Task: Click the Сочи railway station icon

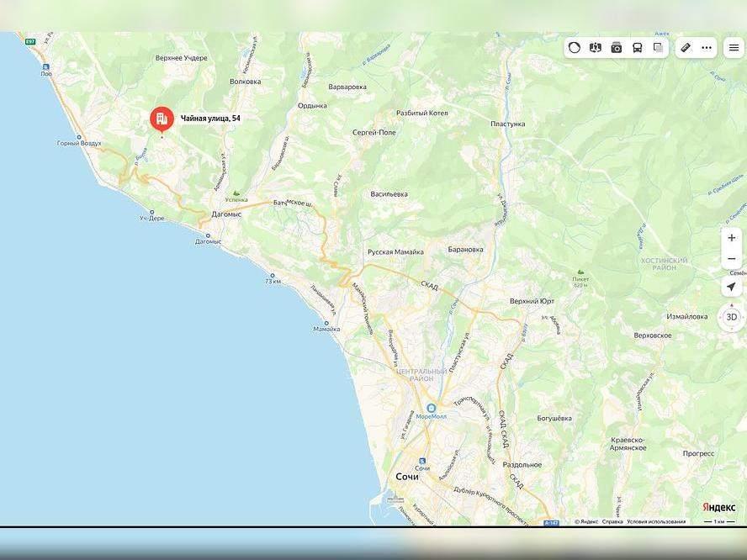Action: pos(422,461)
